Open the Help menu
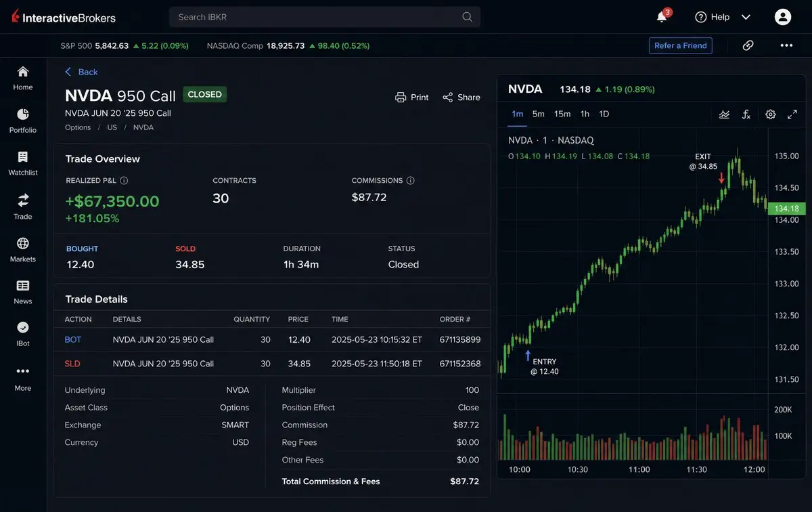812x512 pixels. tap(713, 17)
